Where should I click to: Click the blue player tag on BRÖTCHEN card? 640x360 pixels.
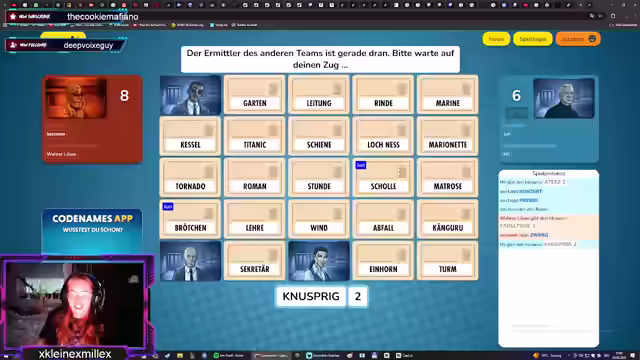[168, 207]
